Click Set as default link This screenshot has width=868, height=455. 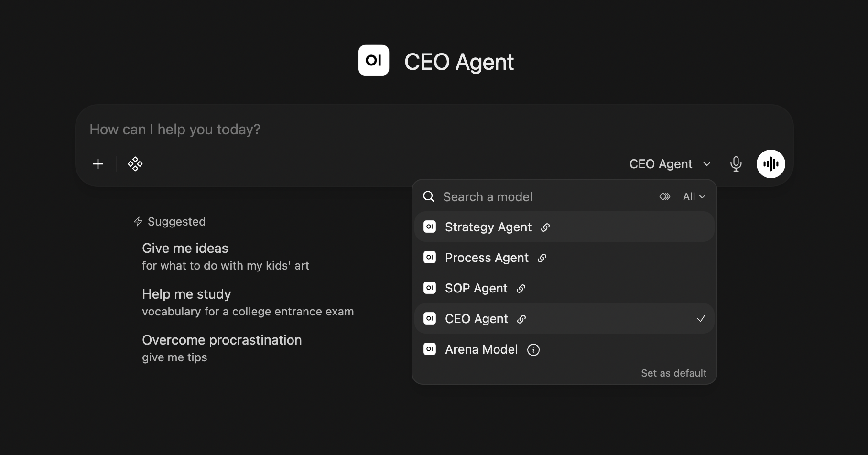click(673, 373)
